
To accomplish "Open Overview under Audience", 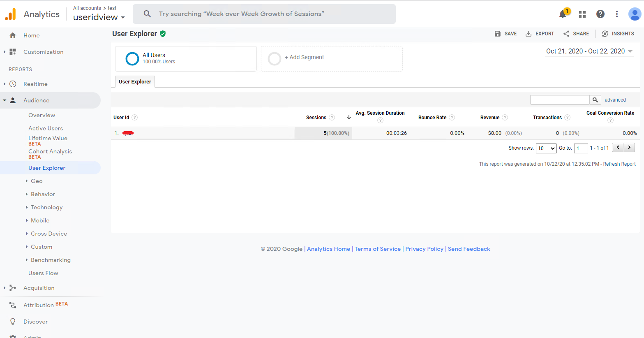I will pyautogui.click(x=42, y=115).
